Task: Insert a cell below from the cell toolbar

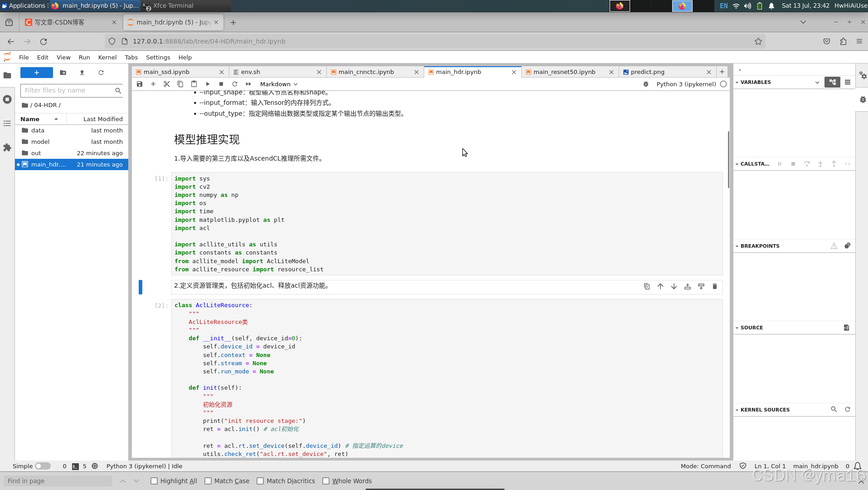Action: (701, 286)
